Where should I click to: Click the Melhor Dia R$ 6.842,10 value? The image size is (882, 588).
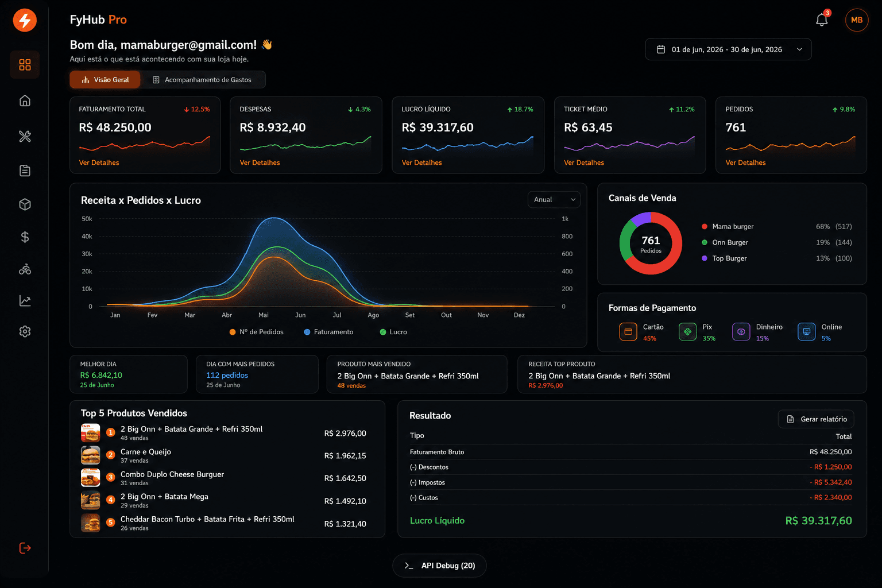[x=101, y=375]
